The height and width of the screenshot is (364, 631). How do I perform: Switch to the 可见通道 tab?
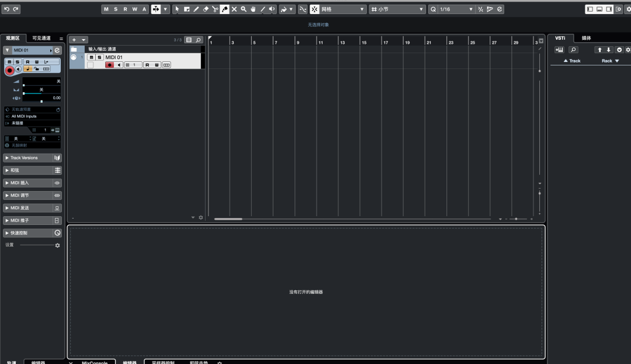pos(41,38)
